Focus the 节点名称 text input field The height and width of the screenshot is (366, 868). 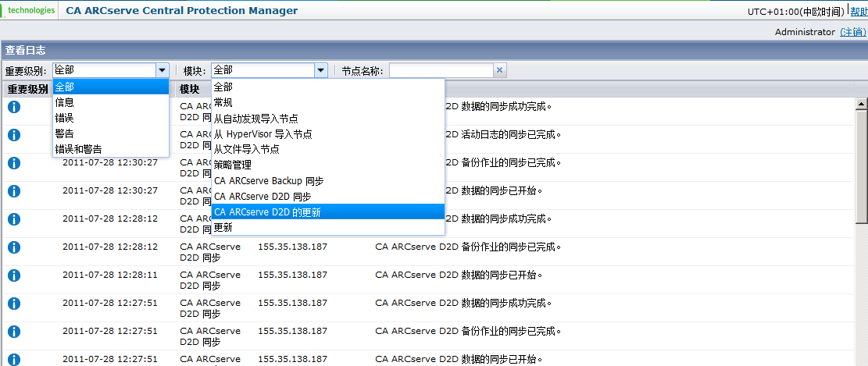coord(441,70)
